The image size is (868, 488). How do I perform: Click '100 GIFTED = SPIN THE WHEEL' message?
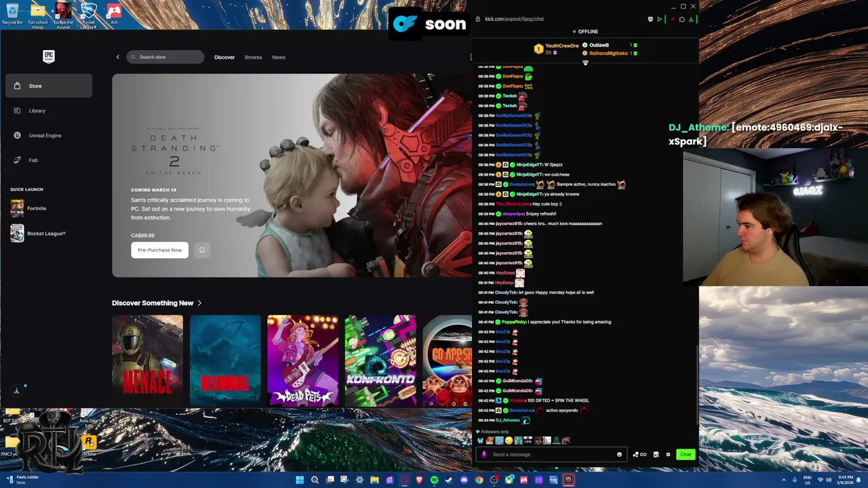pos(558,401)
